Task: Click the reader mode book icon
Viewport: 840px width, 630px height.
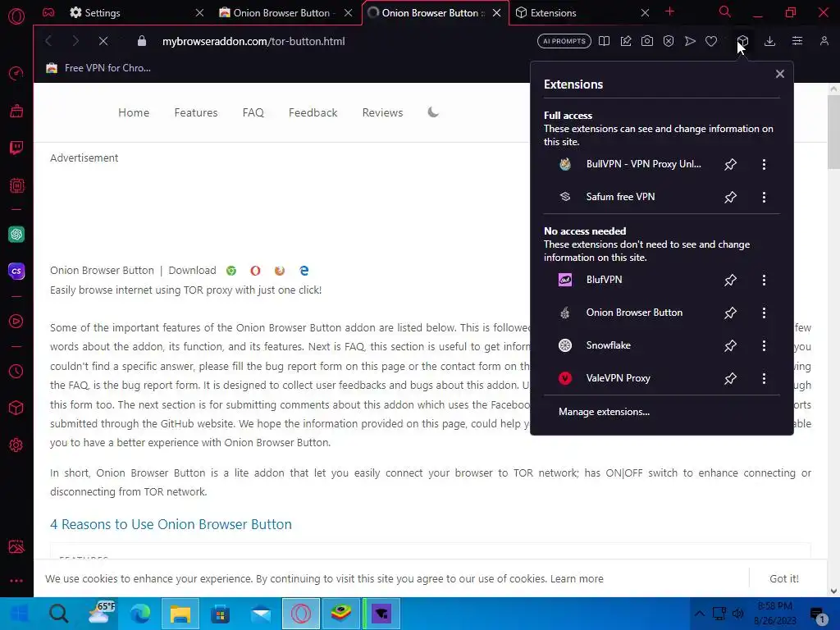Action: point(604,41)
